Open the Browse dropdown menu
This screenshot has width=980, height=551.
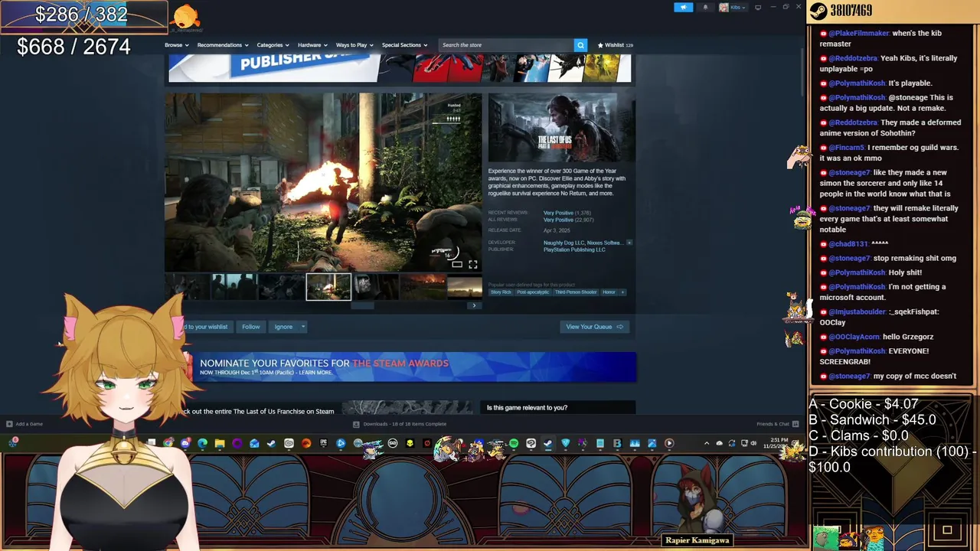tap(176, 45)
